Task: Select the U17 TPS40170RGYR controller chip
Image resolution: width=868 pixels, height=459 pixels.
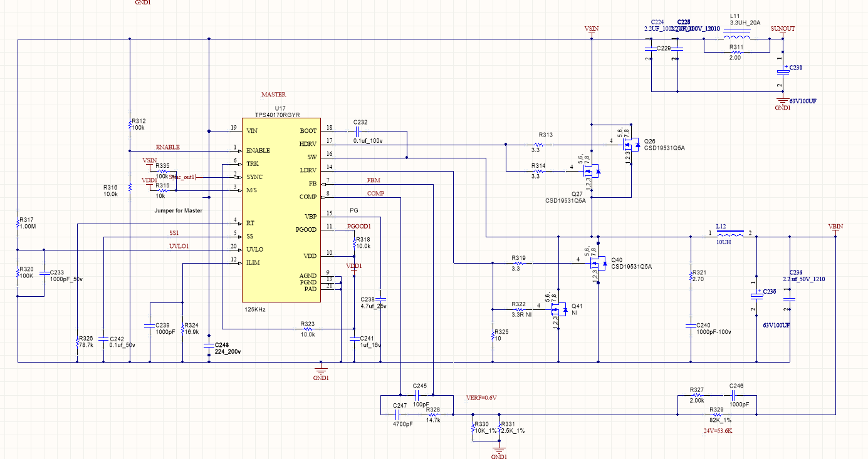Action: [x=281, y=210]
